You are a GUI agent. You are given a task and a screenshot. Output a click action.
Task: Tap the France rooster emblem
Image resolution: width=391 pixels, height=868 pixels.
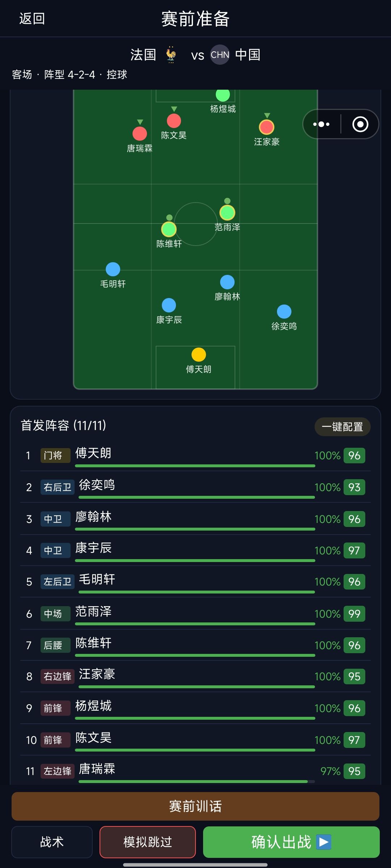171,55
